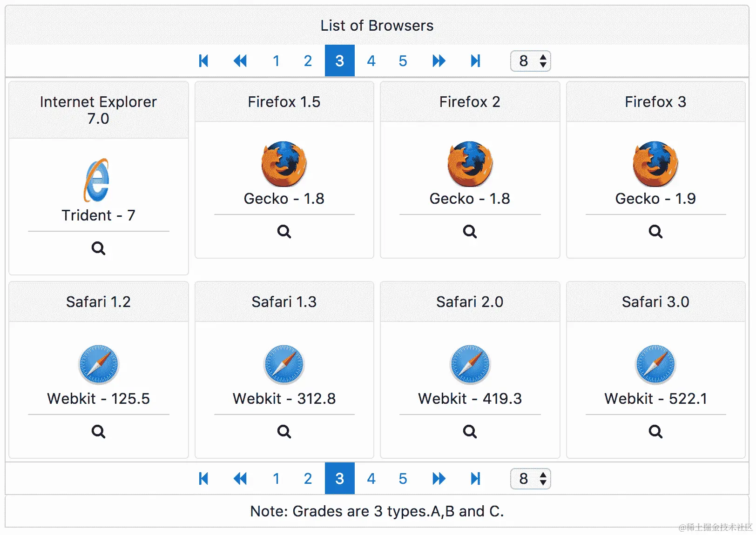Select the Firefox logo in Firefox 2 card
Image resolution: width=756 pixels, height=535 pixels.
pos(470,164)
